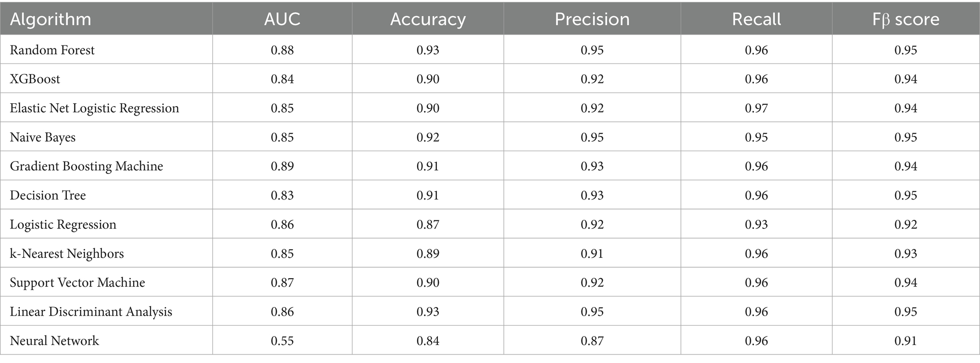Image resolution: width=980 pixels, height=363 pixels.
Task: Click the Precision column header
Action: [592, 19]
